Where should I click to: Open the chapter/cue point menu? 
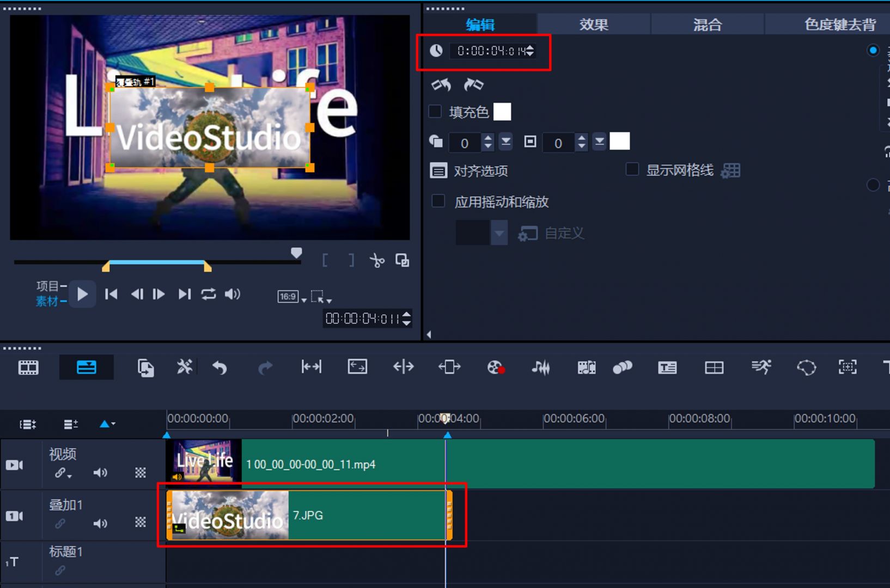(107, 424)
